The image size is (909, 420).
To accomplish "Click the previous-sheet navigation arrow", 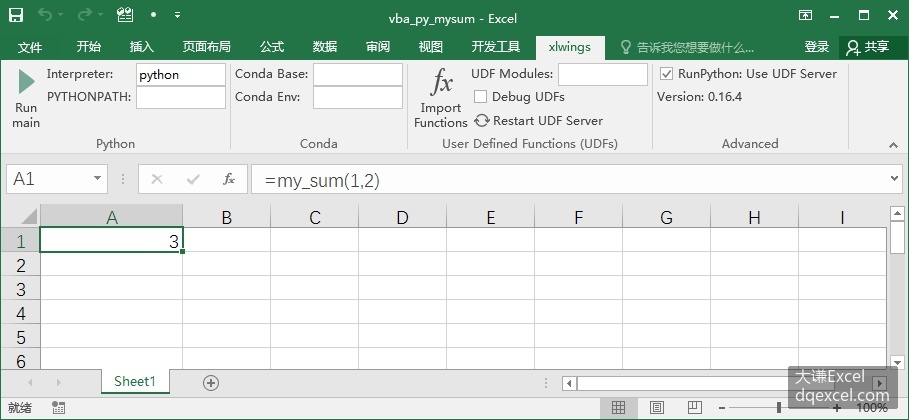I will (x=30, y=383).
